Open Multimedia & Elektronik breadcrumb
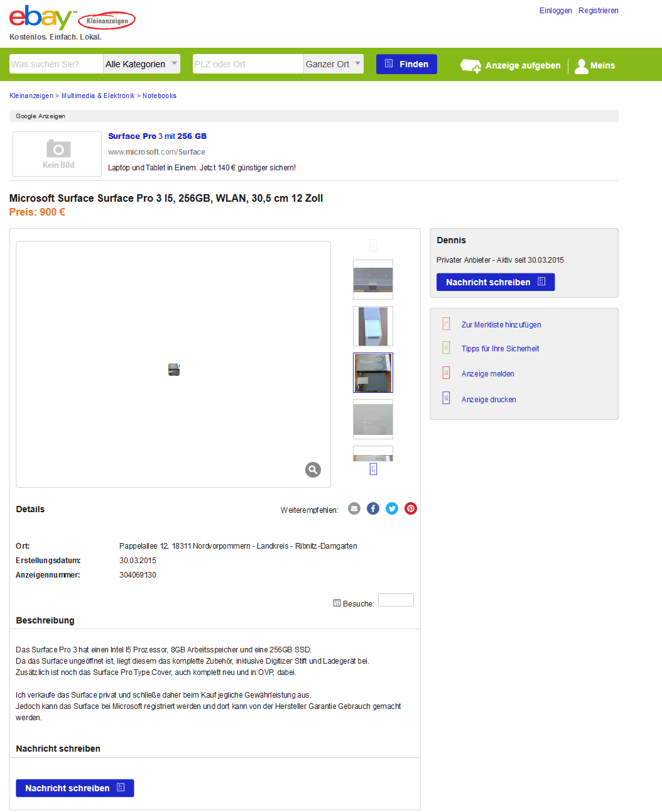The image size is (662, 812). pyautogui.click(x=98, y=96)
